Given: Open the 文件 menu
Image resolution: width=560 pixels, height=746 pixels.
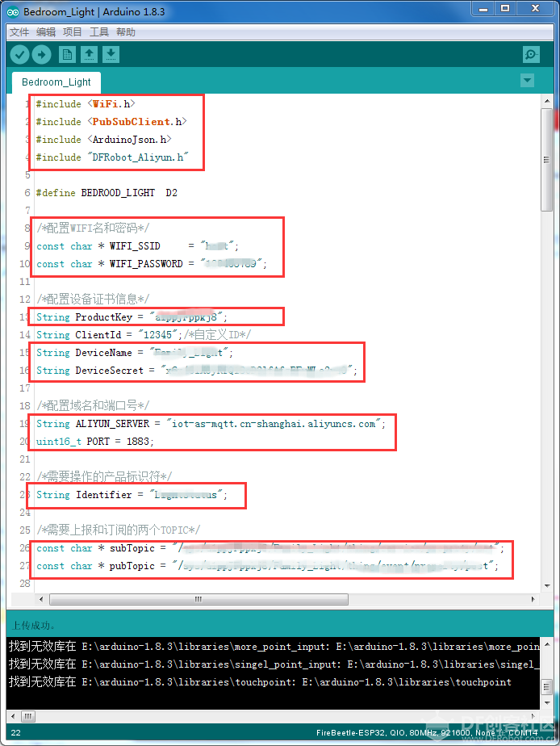Looking at the screenshot, I should point(19,31).
